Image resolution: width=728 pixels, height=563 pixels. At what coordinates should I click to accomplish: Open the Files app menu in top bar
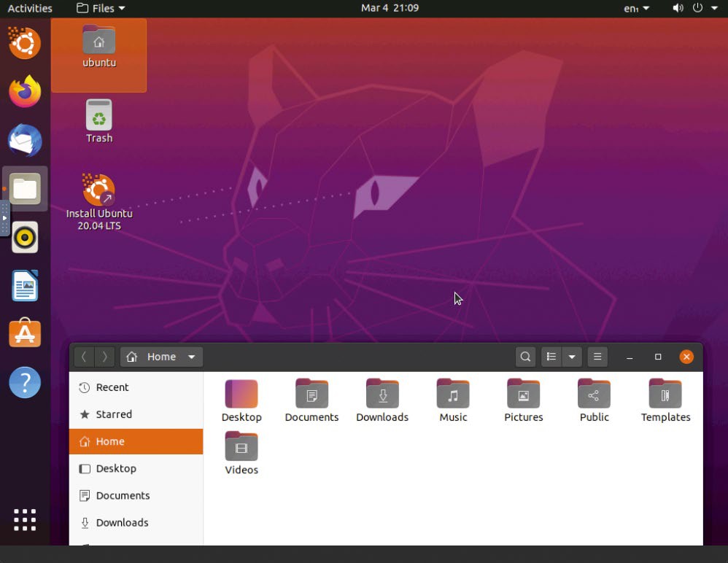(101, 8)
